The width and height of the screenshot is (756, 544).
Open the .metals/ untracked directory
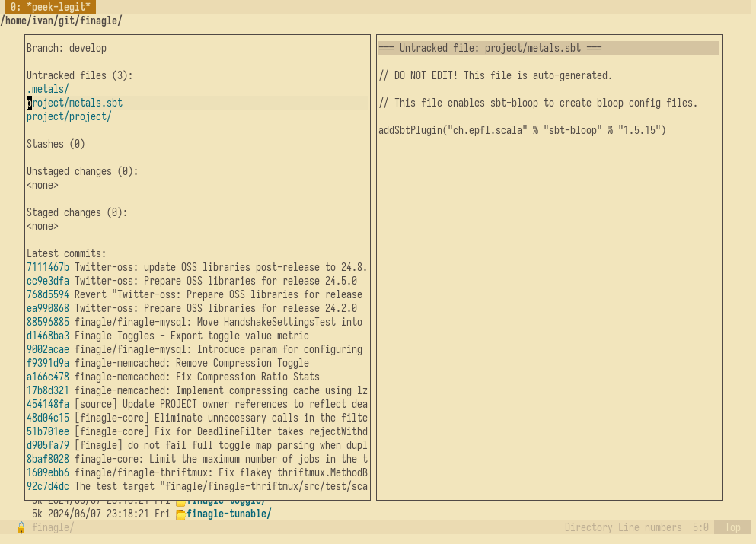tap(48, 89)
